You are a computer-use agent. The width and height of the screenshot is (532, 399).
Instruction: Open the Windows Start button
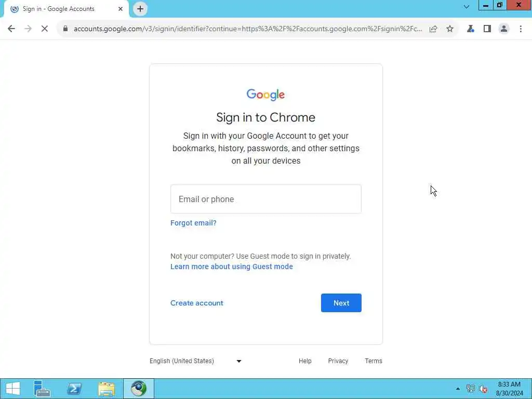click(x=13, y=389)
